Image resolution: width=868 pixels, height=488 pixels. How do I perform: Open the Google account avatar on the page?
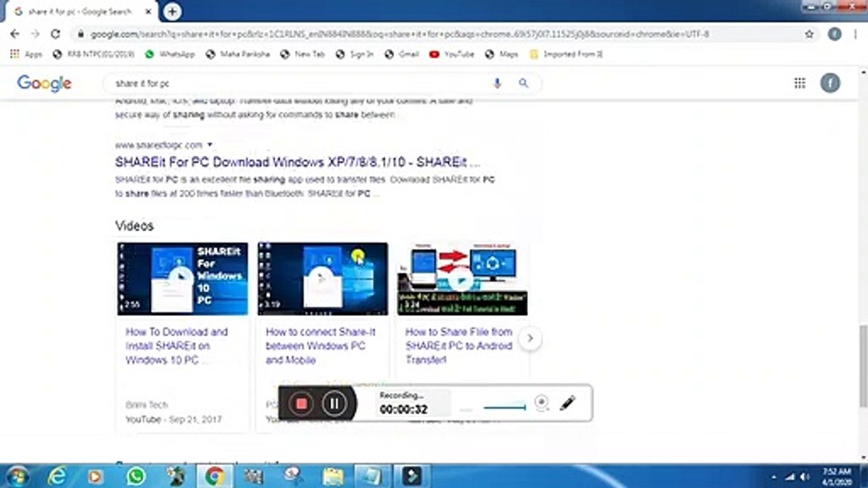[x=830, y=83]
